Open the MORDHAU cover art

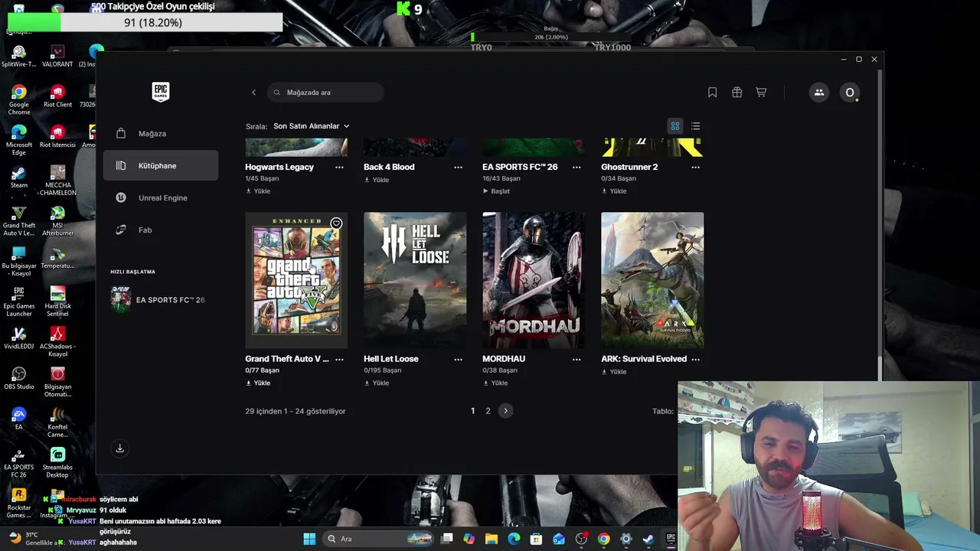tap(534, 280)
